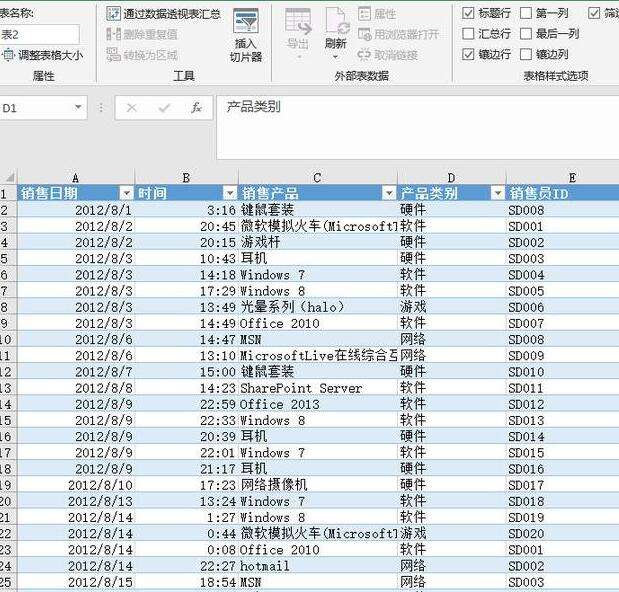This screenshot has height=592, width=619.
Task: Click the Insert Function fx icon
Action: (x=197, y=107)
